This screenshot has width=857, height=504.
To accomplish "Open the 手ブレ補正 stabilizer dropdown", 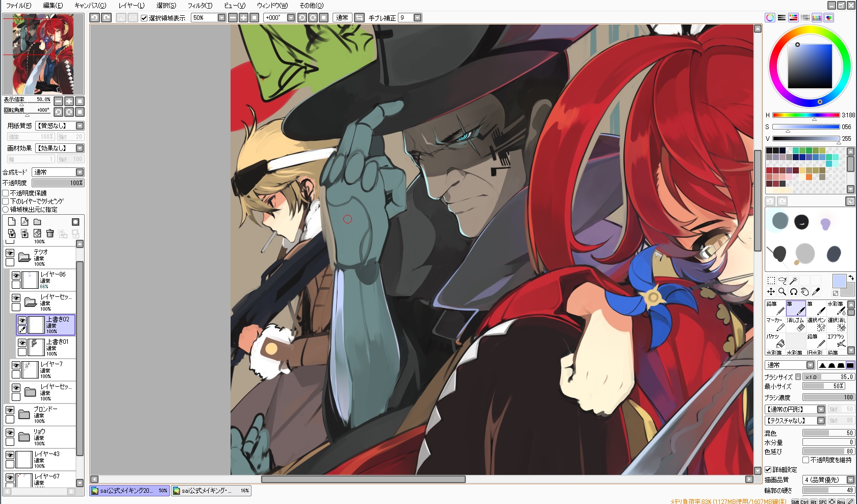I will pos(417,18).
